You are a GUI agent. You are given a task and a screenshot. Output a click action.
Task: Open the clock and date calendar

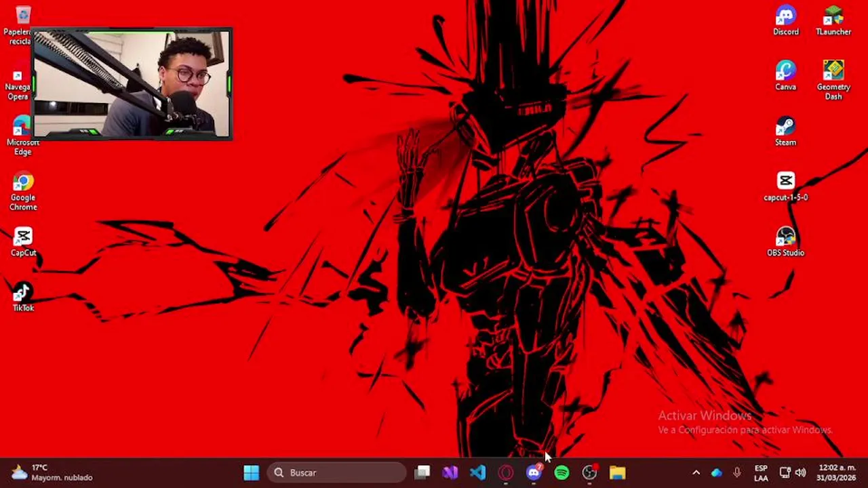tap(836, 472)
